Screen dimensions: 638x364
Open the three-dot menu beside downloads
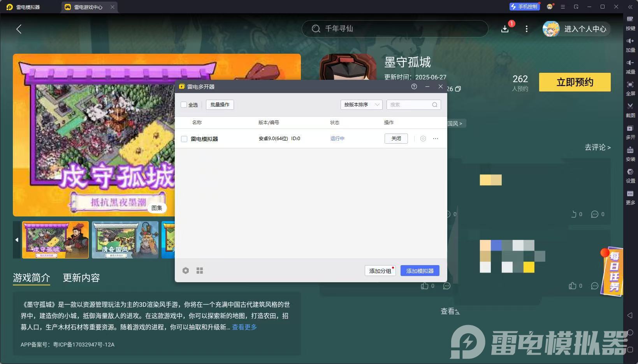pyautogui.click(x=527, y=29)
